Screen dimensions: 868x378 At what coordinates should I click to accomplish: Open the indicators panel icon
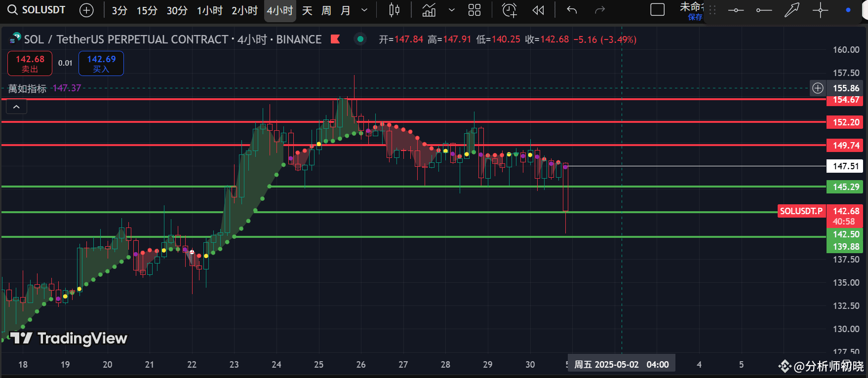click(x=429, y=10)
